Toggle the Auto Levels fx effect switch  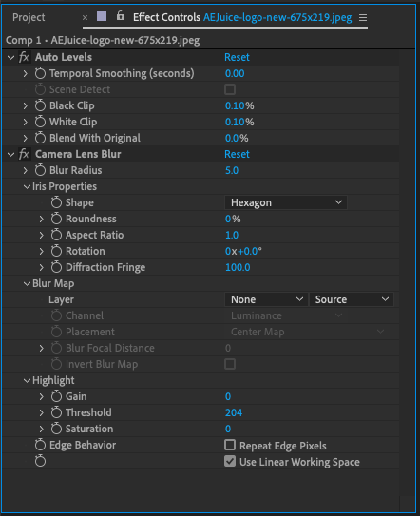24,57
